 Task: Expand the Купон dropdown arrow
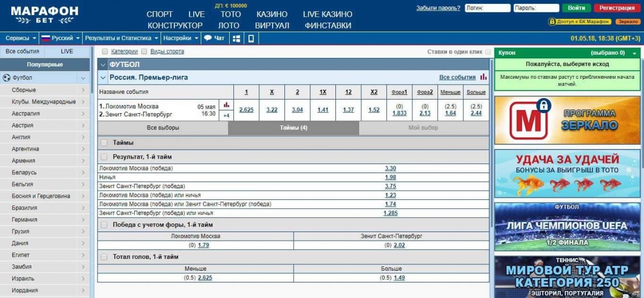coord(635,54)
